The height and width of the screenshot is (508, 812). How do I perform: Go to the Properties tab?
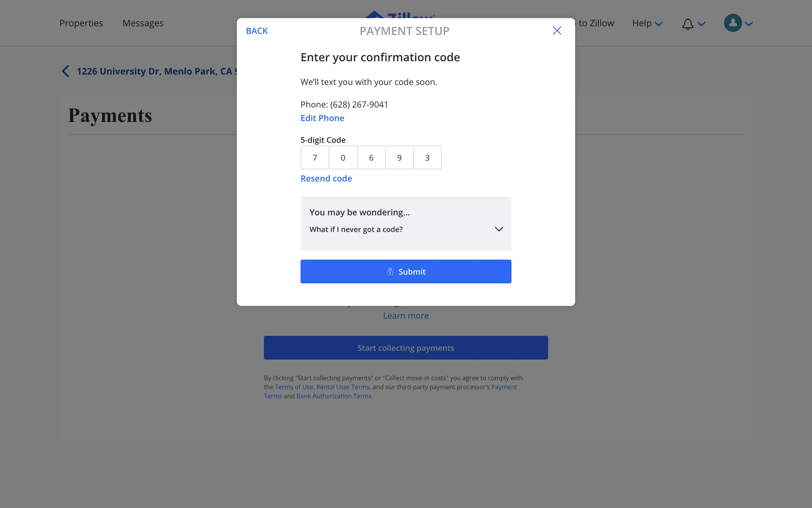81,23
